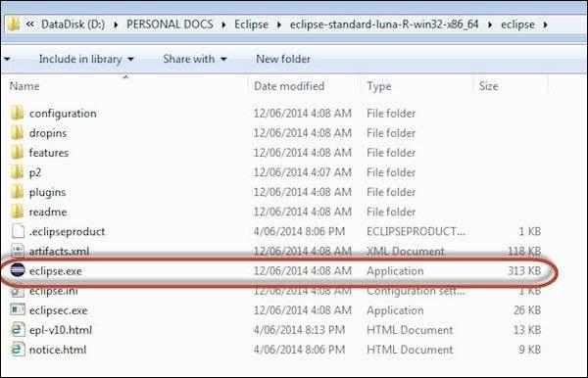Go to eclipse-standard-luna-R-win32-x86_64 breadcrumb
The height and width of the screenshot is (378, 588).
pyautogui.click(x=384, y=24)
